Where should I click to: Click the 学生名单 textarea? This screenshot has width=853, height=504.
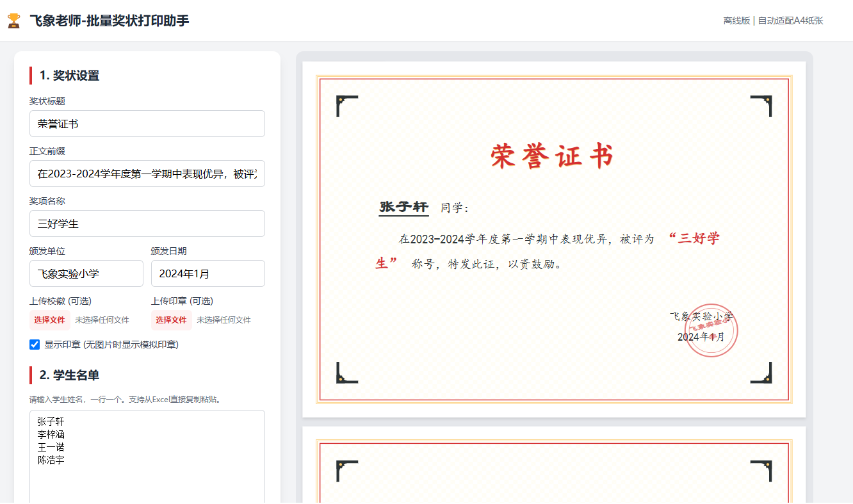point(147,457)
